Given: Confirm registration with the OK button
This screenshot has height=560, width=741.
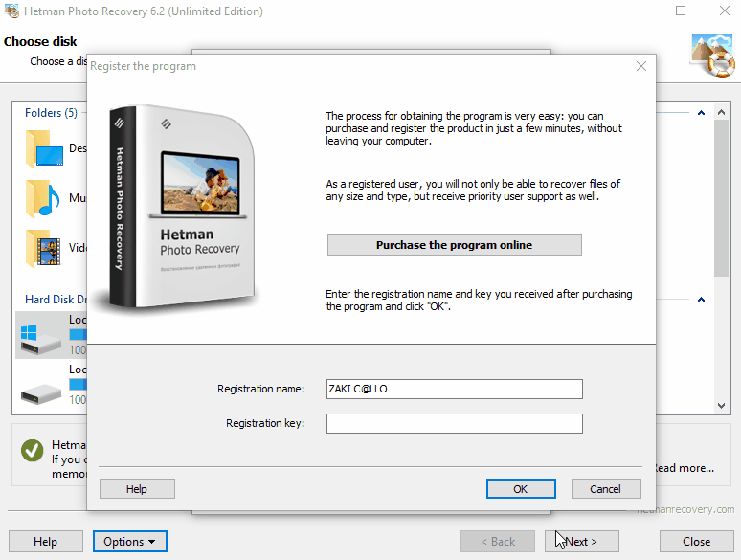Looking at the screenshot, I should 521,488.
